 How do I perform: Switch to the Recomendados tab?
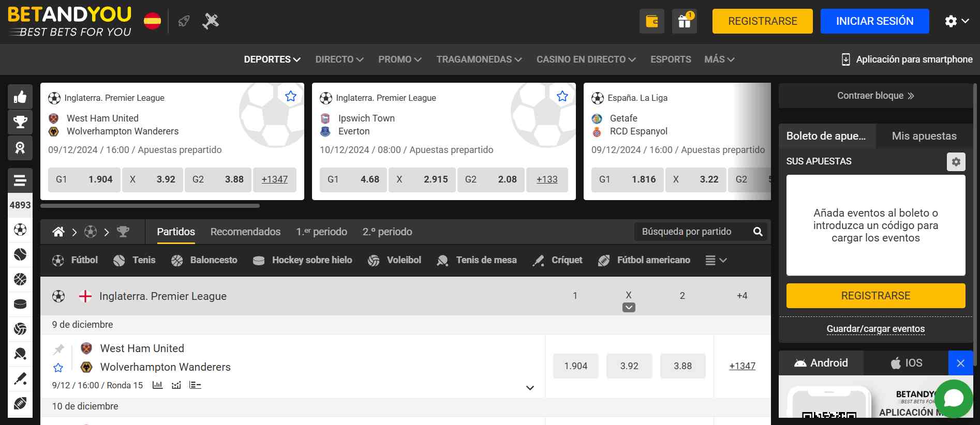click(x=245, y=232)
